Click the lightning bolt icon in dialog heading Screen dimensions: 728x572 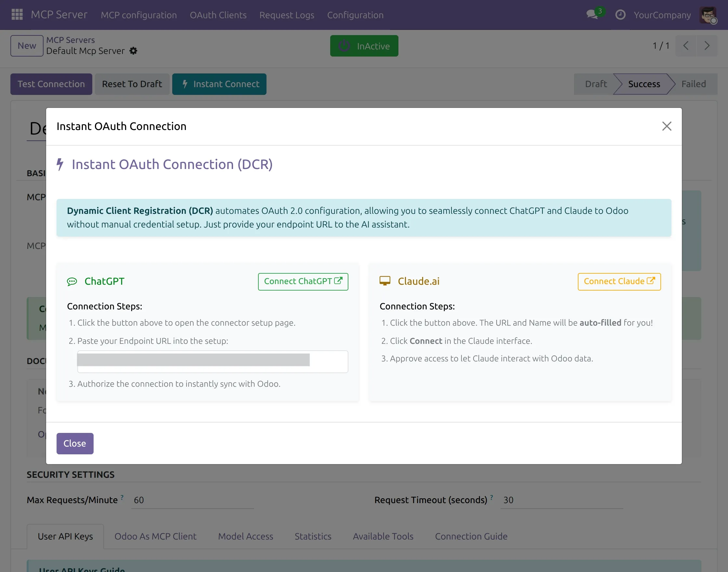coord(60,164)
